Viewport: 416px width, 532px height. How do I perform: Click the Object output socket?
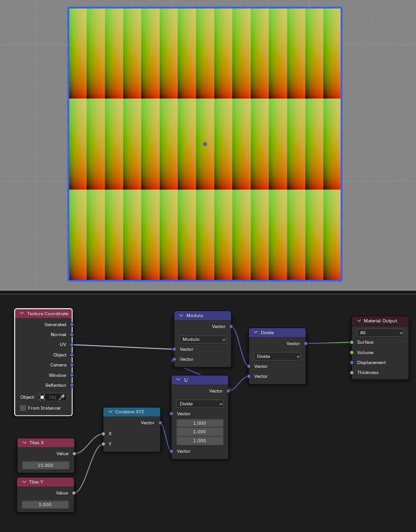[72, 355]
